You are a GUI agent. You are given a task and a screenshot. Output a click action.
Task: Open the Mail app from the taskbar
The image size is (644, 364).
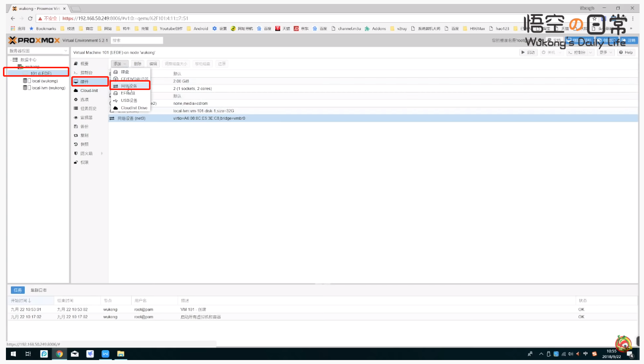pyautogui.click(x=74, y=354)
